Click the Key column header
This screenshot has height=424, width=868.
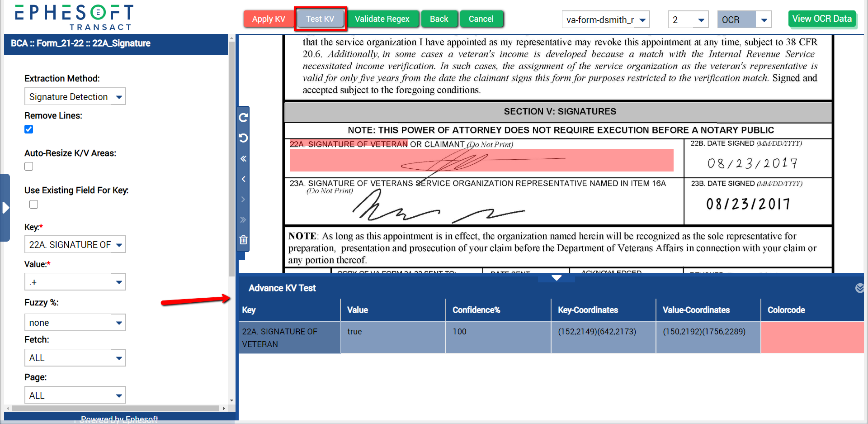point(289,310)
